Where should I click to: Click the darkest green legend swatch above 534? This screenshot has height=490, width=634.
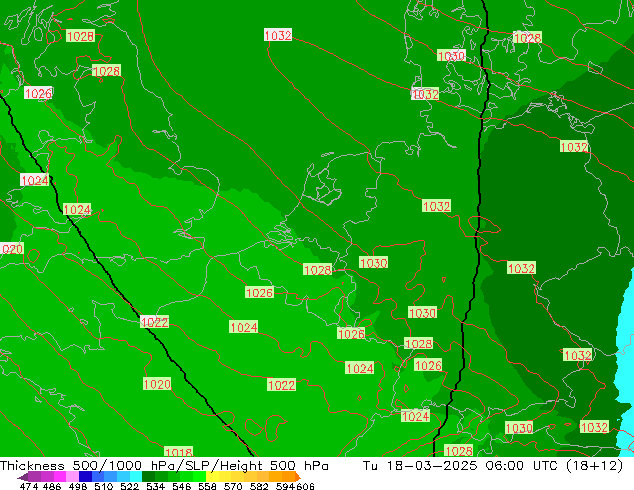click(148, 476)
